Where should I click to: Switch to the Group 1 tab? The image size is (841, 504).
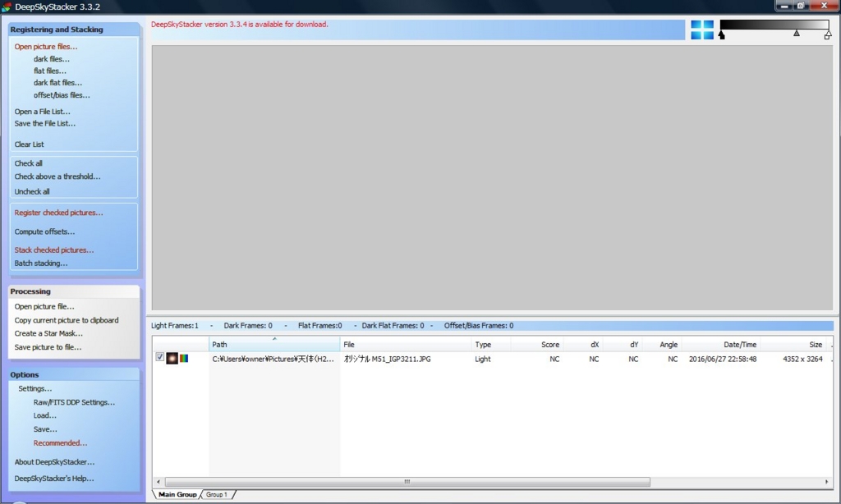(217, 494)
